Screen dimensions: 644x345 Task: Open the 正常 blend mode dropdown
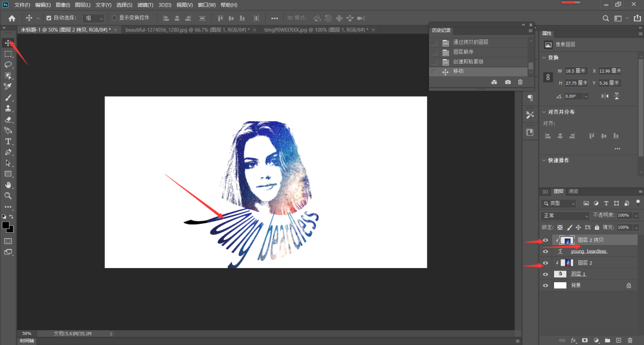565,215
